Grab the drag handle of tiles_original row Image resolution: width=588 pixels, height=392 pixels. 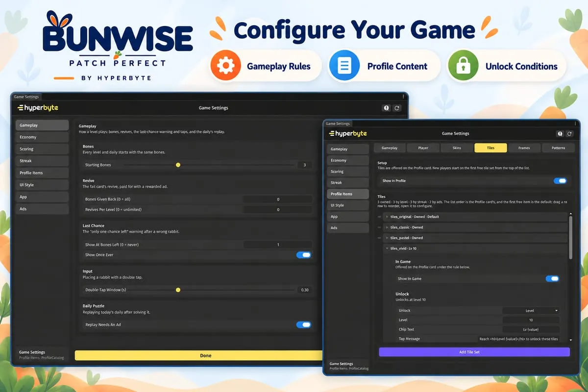[x=380, y=217]
